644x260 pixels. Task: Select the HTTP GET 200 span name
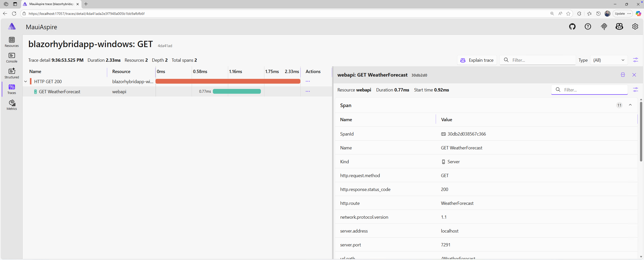tap(48, 81)
